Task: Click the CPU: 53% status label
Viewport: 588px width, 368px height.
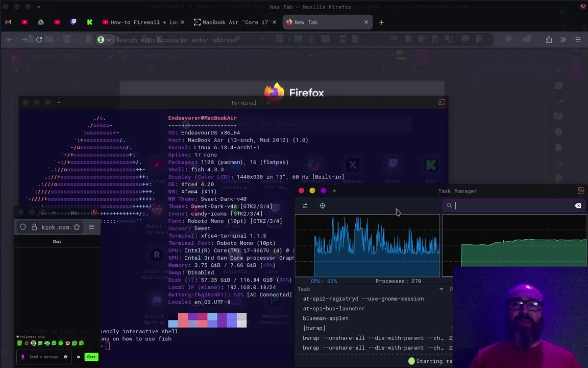Action: [x=324, y=281]
